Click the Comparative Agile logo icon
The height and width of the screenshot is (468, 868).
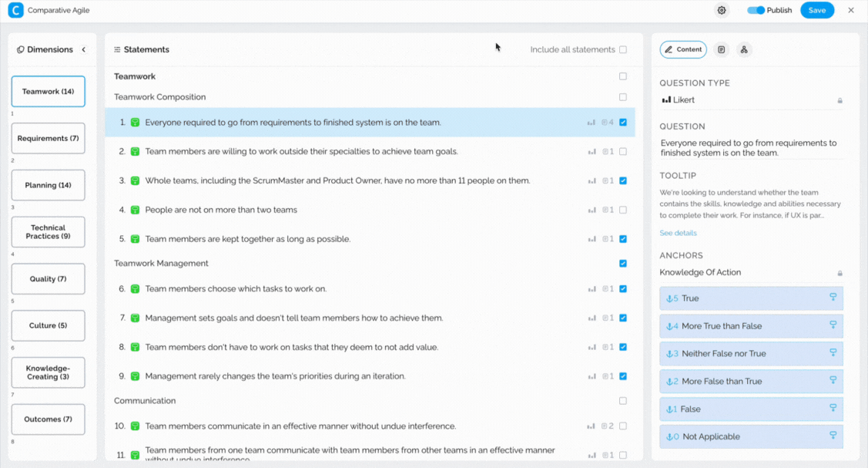[15, 10]
